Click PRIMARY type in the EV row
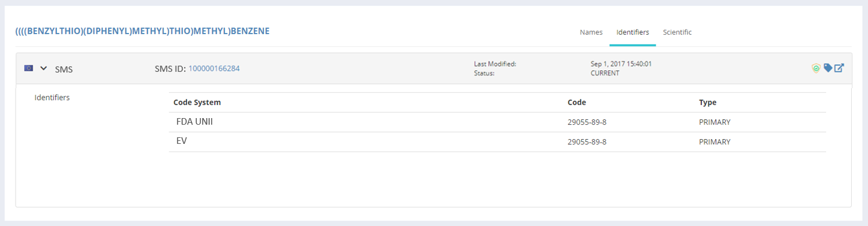The height and width of the screenshot is (226, 868). [x=714, y=142]
